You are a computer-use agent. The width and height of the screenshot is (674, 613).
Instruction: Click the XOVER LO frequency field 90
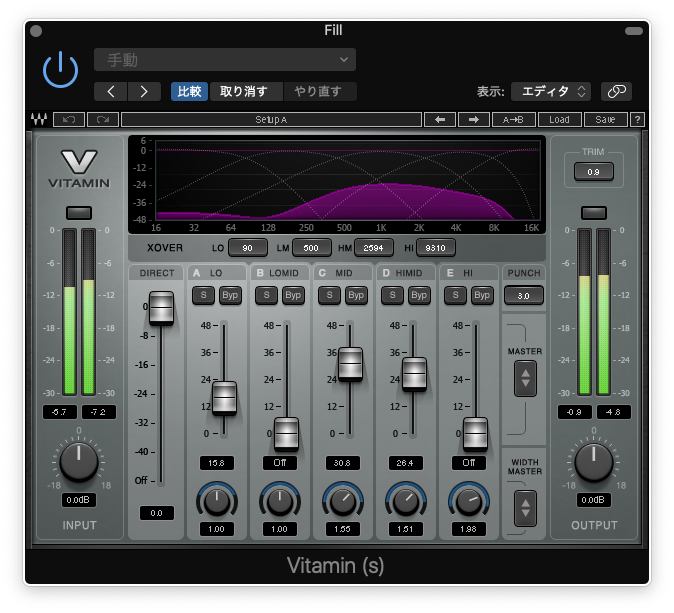point(248,248)
